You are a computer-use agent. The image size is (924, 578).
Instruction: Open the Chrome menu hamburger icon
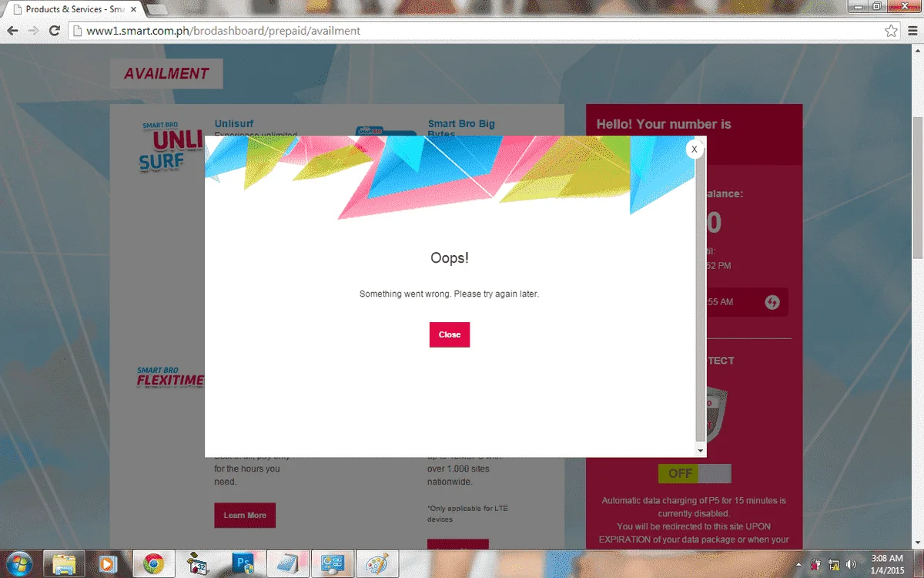pos(912,31)
